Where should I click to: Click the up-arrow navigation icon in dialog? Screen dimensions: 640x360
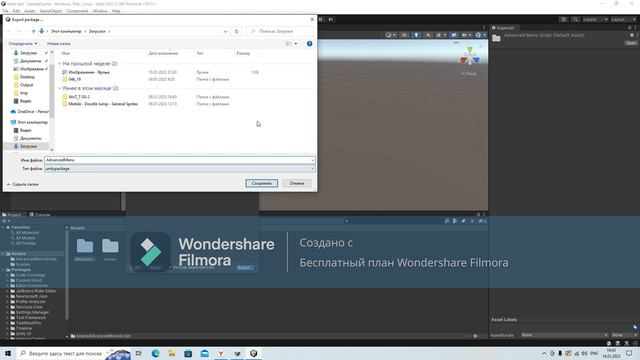33,31
